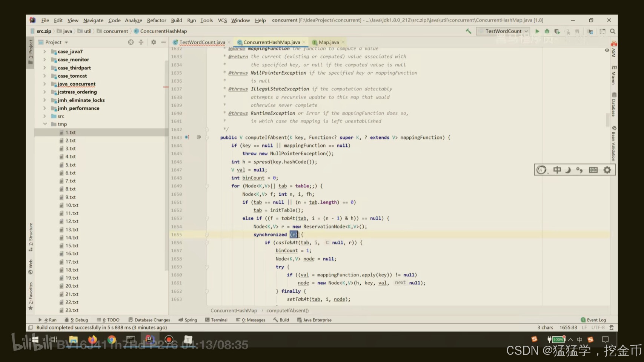Toggle Chinese input mode in the IME bar
644x362 pixels.
click(x=557, y=170)
